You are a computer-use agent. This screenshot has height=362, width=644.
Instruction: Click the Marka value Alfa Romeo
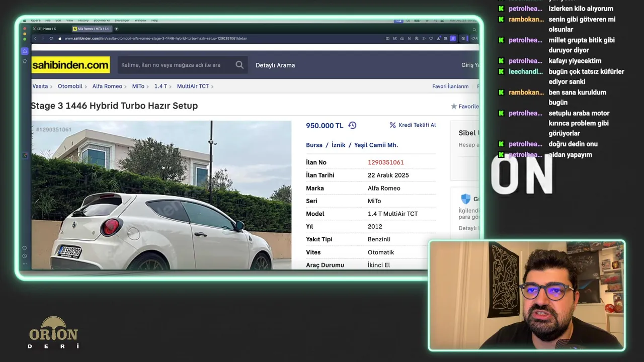pyautogui.click(x=384, y=189)
